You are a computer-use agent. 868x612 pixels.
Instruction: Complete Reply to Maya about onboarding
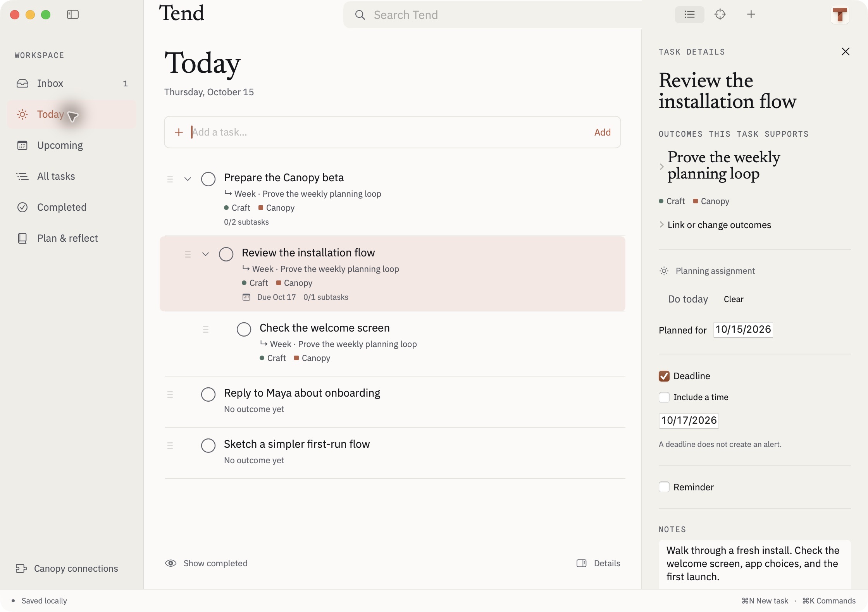pyautogui.click(x=208, y=394)
